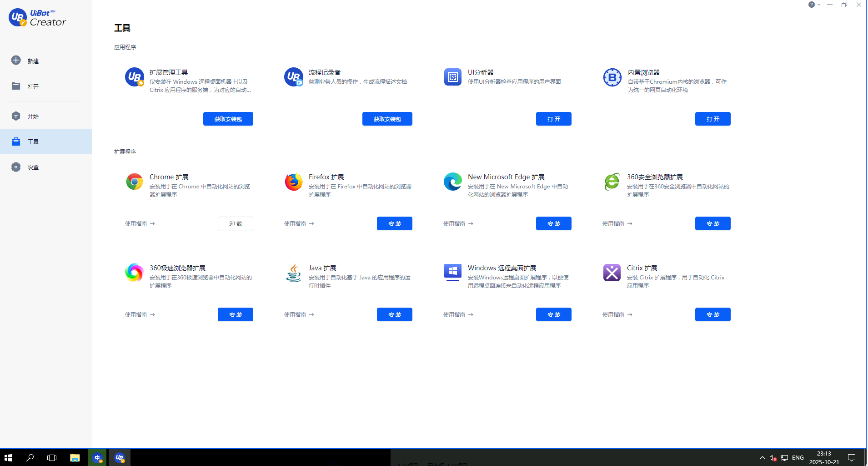The width and height of the screenshot is (868, 466).
Task: Go to 开始 in the sidebar
Action: tap(33, 116)
